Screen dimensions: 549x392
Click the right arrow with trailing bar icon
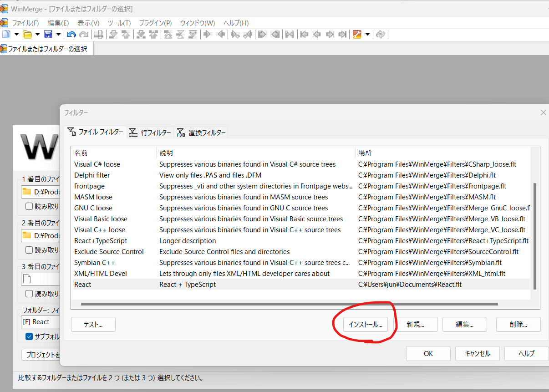pos(342,34)
